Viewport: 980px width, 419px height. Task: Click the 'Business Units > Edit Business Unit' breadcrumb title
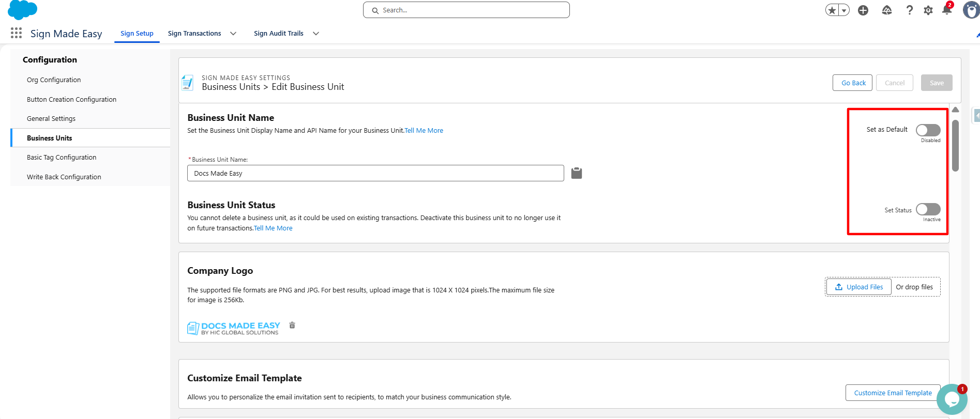[273, 87]
